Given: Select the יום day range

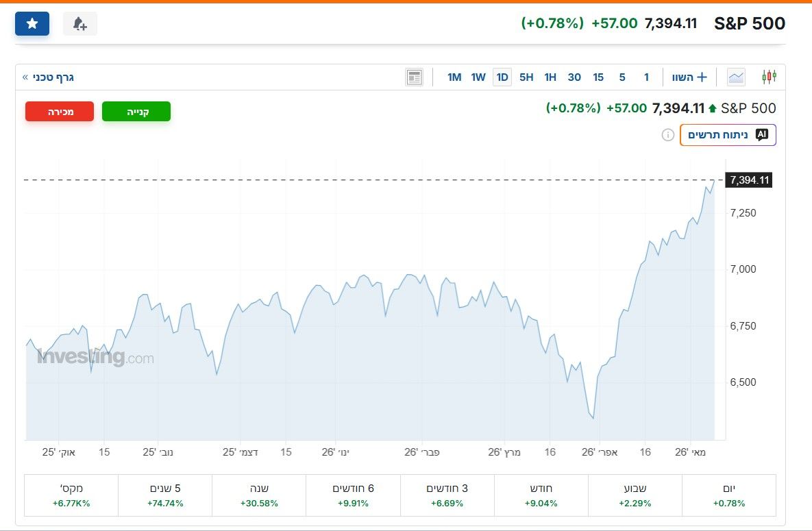Looking at the screenshot, I should click(728, 495).
